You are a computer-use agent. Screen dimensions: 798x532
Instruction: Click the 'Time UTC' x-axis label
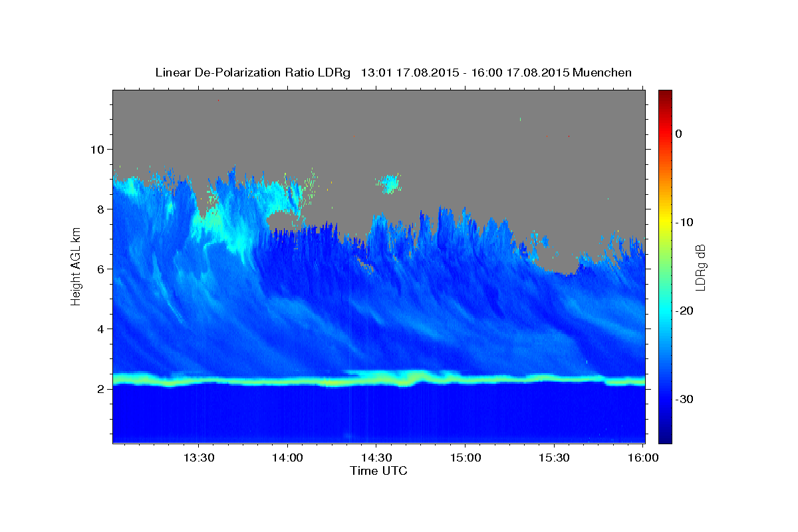pos(378,471)
